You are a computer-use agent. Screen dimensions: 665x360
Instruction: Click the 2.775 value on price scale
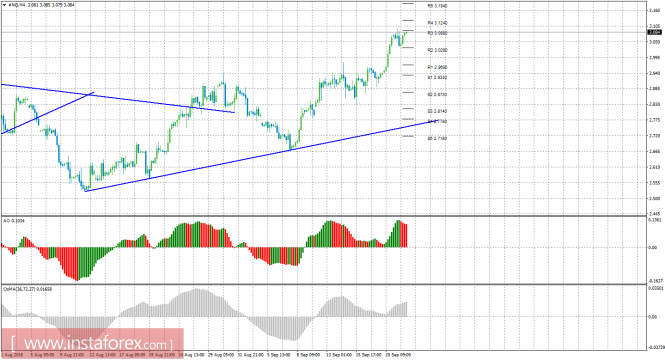(654, 120)
